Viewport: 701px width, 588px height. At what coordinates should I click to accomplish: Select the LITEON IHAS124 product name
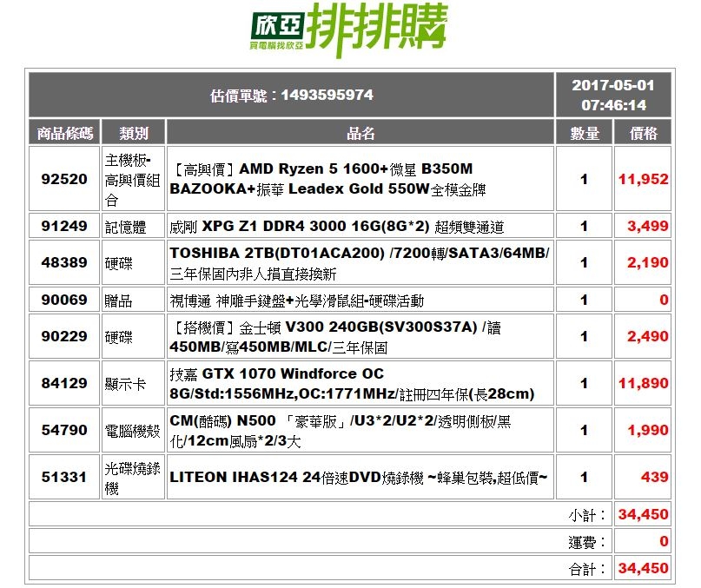click(359, 478)
